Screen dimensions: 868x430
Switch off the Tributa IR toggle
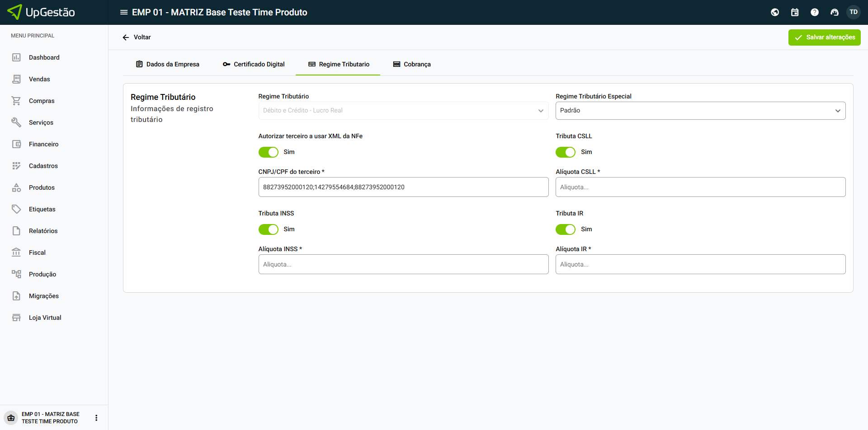(x=566, y=229)
